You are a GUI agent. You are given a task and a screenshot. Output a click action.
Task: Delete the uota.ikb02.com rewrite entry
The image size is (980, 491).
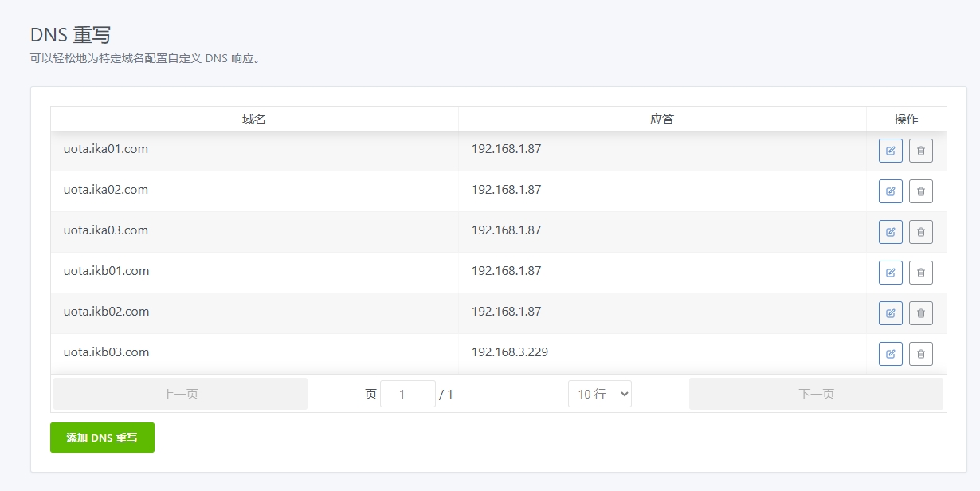click(920, 313)
